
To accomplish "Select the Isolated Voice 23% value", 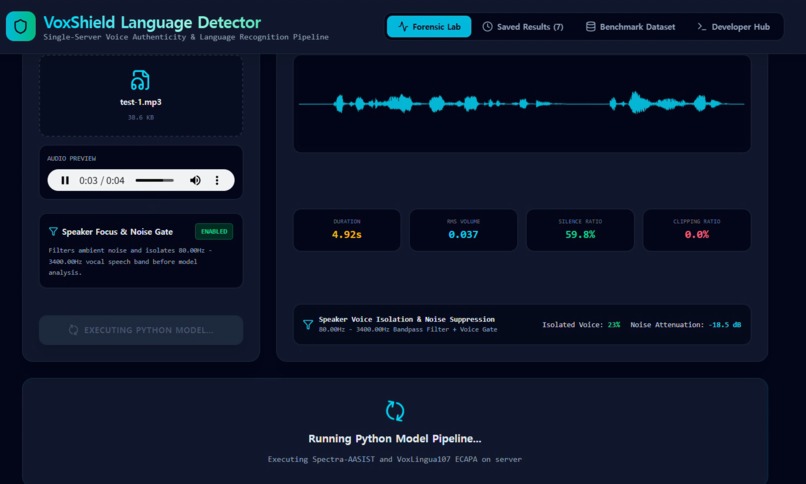I will coord(614,325).
